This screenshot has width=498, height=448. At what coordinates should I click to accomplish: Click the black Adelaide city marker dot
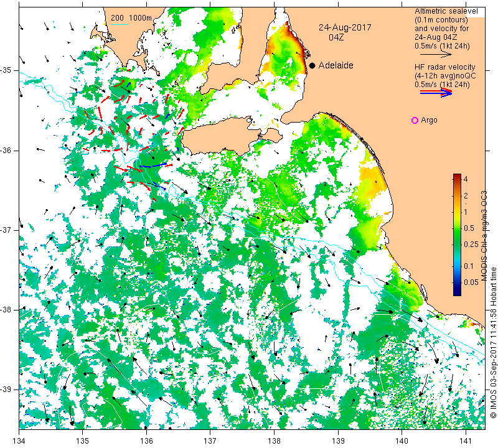pyautogui.click(x=312, y=65)
